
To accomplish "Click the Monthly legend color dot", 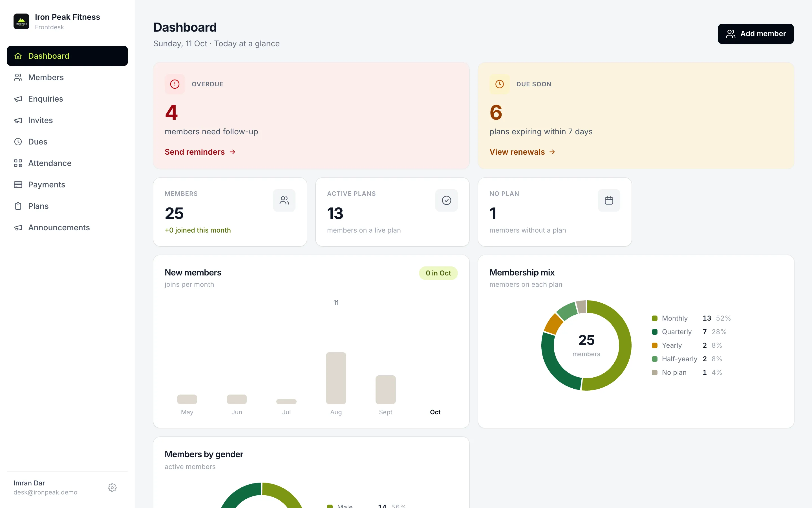I will coord(654,318).
